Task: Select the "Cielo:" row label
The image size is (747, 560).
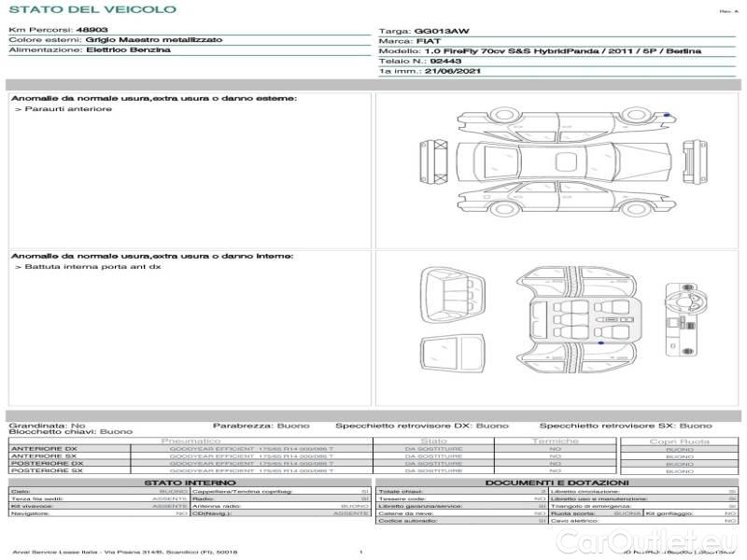Action: 21,492
